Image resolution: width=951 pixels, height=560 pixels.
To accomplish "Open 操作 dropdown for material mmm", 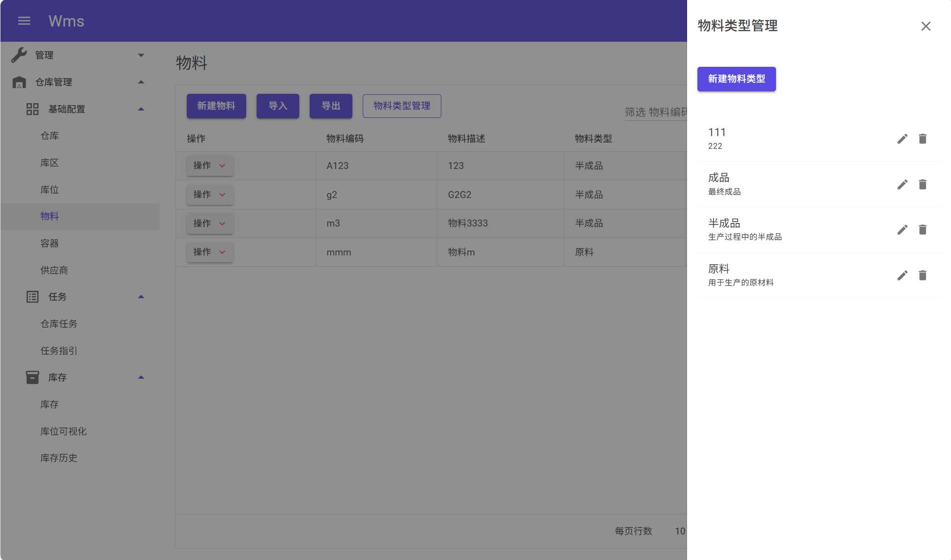I will [x=210, y=252].
